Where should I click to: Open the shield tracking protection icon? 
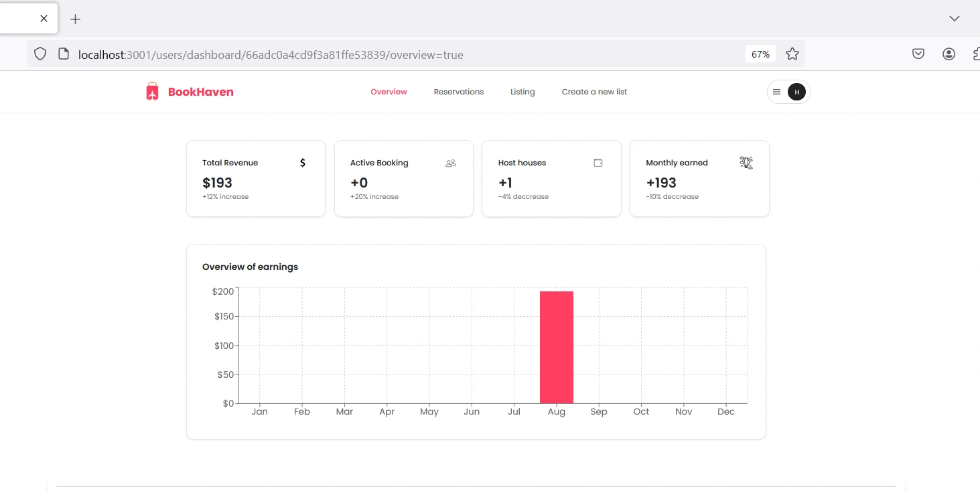click(40, 54)
